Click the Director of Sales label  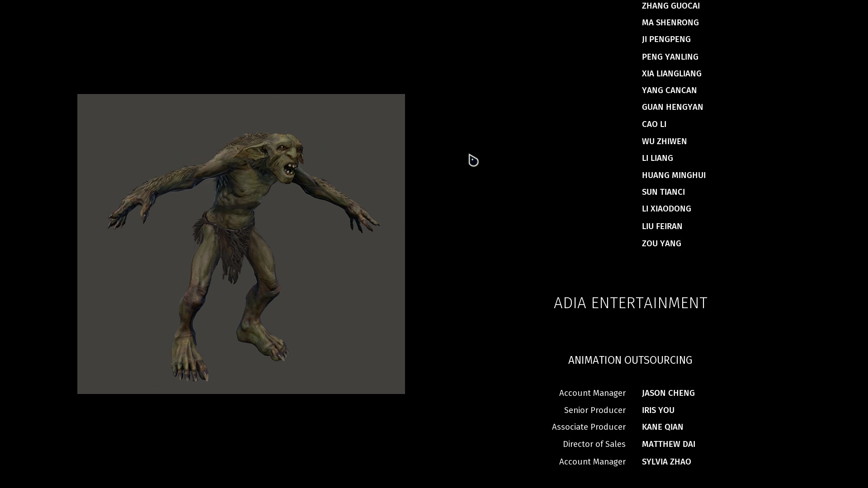[x=594, y=444]
